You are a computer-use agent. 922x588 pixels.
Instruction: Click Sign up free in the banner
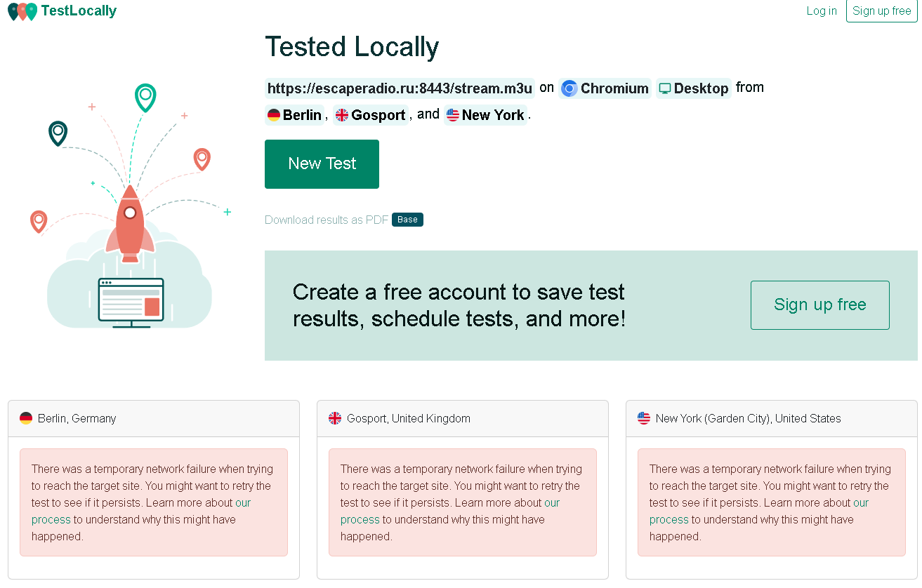(819, 305)
